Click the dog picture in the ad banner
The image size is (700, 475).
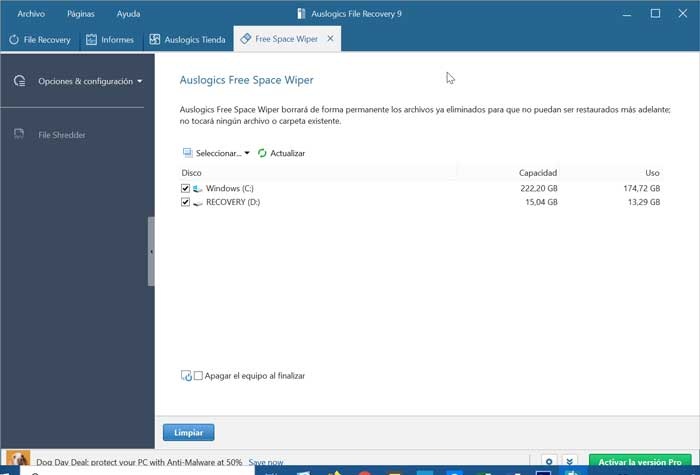tap(18, 458)
